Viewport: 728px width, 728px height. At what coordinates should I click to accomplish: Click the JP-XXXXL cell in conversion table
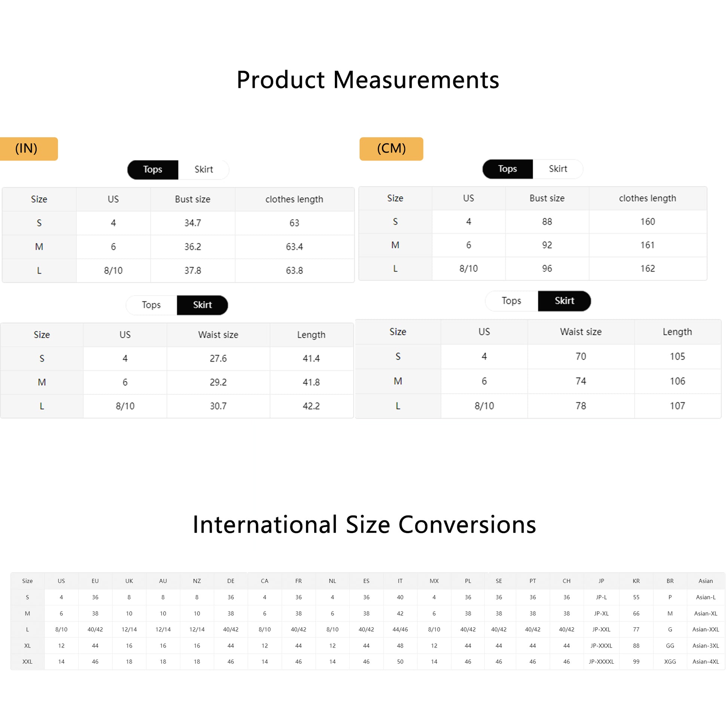pyautogui.click(x=601, y=661)
